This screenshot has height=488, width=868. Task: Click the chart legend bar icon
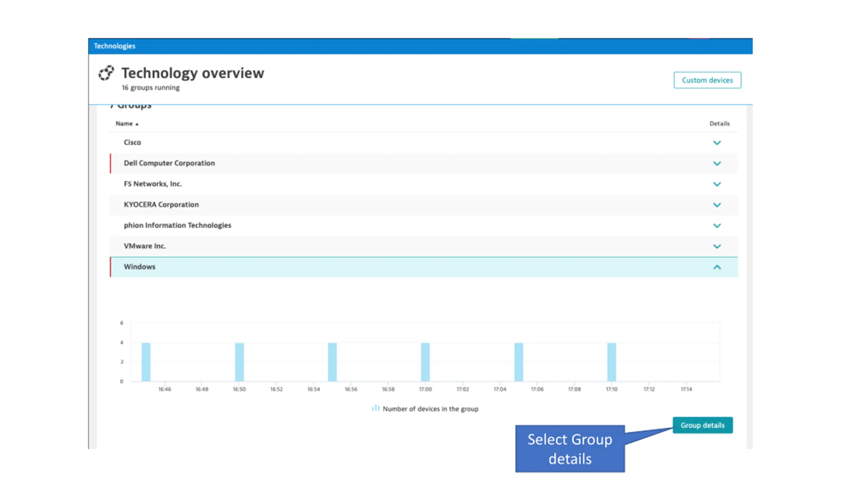coord(375,408)
